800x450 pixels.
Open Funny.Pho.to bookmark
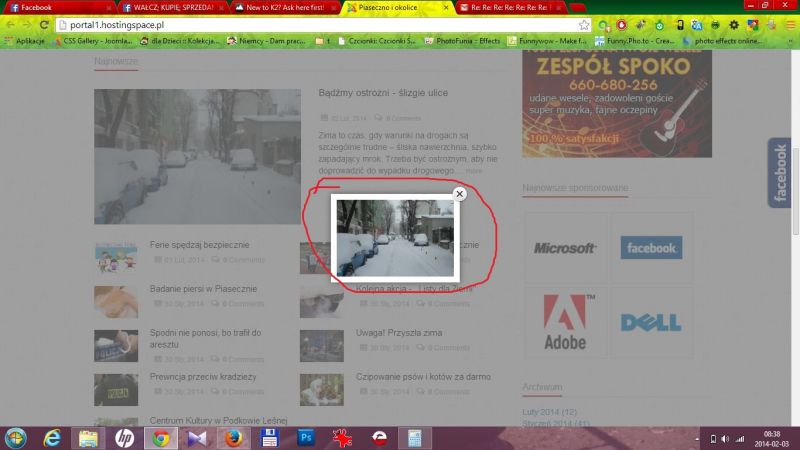tap(635, 41)
